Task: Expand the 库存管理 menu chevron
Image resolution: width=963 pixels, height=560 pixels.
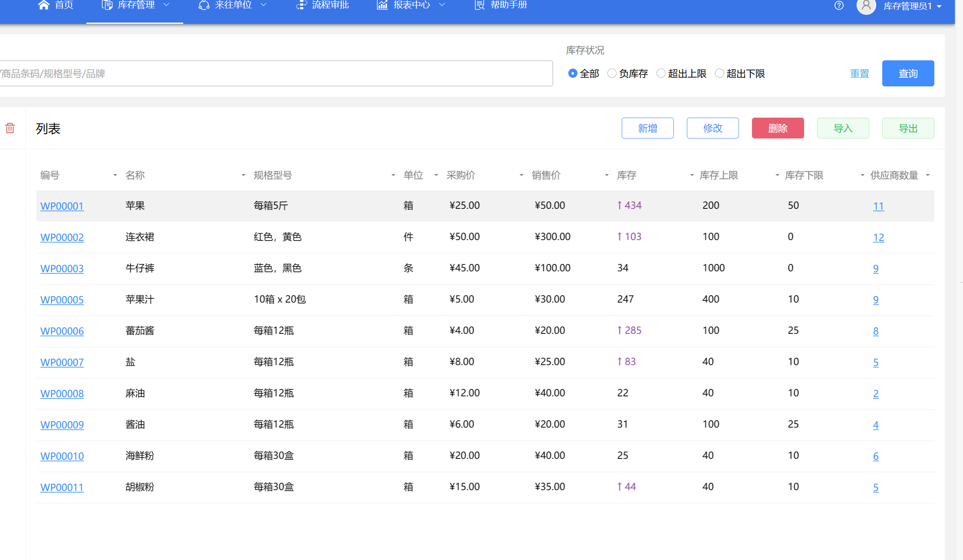Action: click(166, 5)
